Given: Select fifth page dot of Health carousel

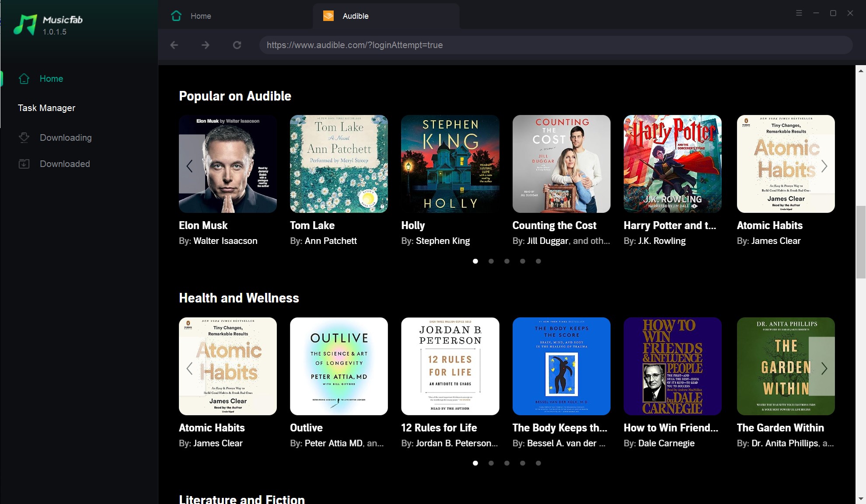Looking at the screenshot, I should 538,463.
